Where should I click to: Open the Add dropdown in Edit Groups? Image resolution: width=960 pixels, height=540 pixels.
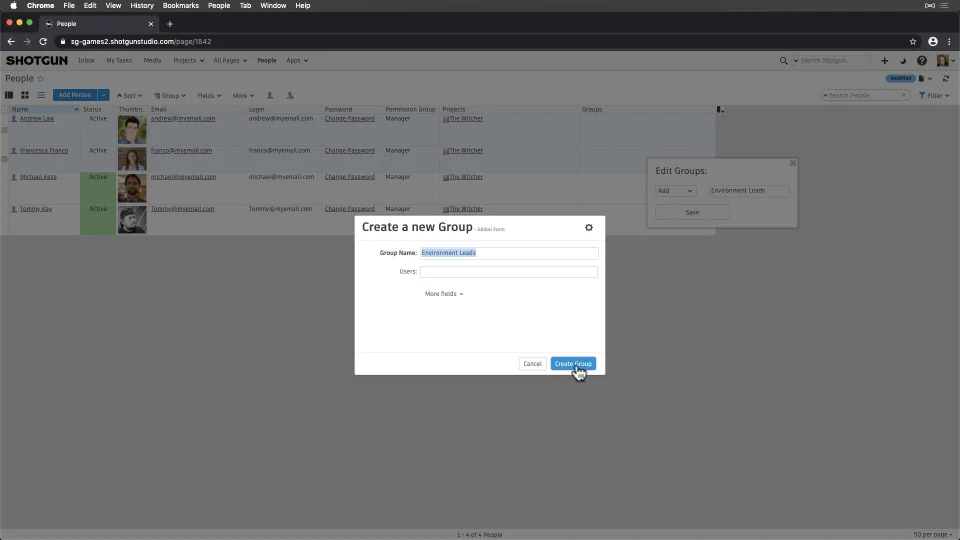coord(675,190)
